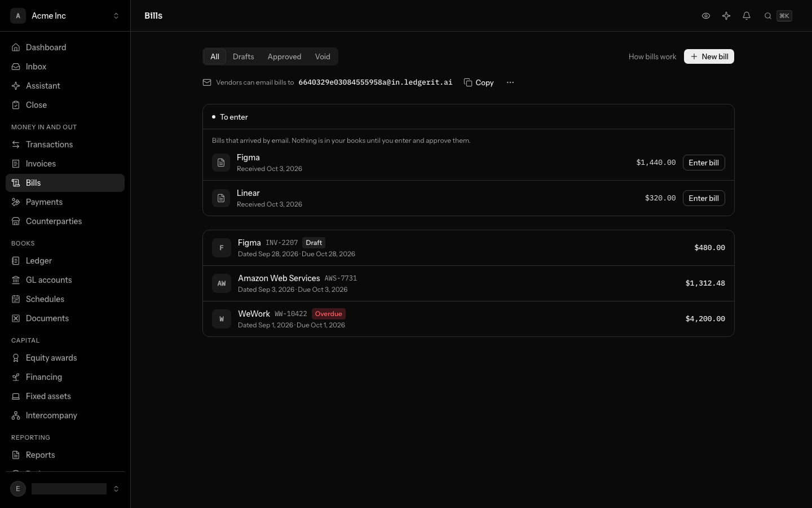The width and height of the screenshot is (812, 508).
Task: Switch to the Approved tab
Action: pyautogui.click(x=284, y=56)
